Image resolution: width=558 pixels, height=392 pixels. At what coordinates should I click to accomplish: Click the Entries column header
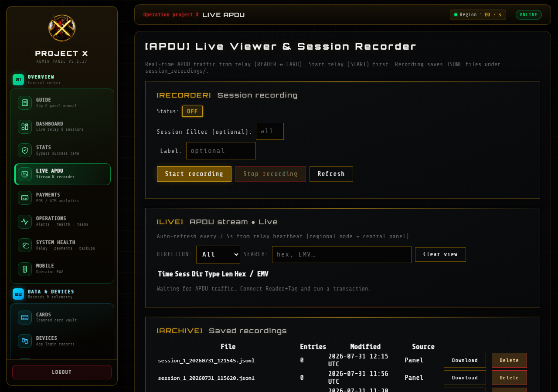click(313, 347)
